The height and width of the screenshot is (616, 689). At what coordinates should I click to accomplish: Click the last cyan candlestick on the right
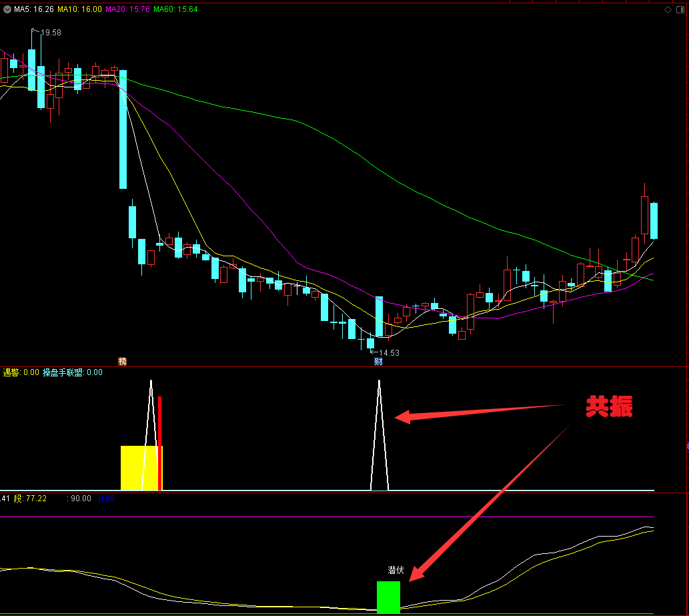tap(654, 221)
